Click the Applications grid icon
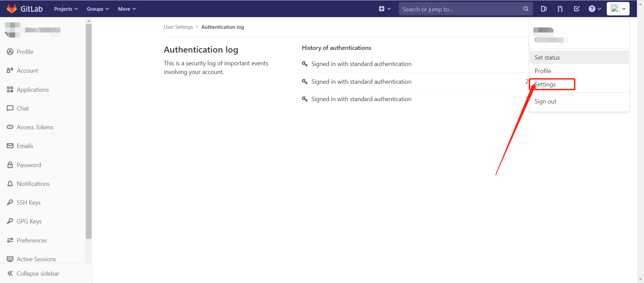This screenshot has width=644, height=283. [x=10, y=89]
